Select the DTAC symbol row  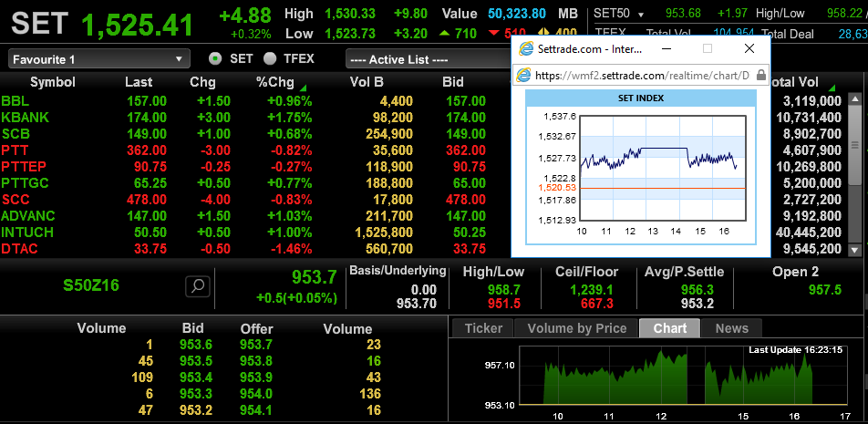tap(254, 249)
